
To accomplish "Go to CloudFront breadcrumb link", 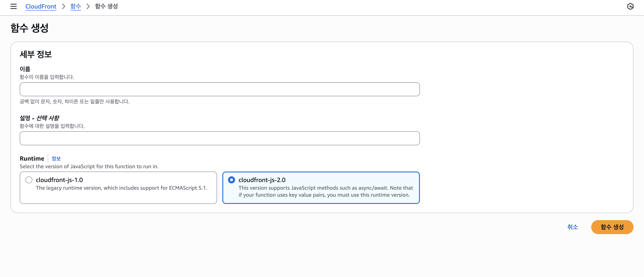I will [x=41, y=7].
